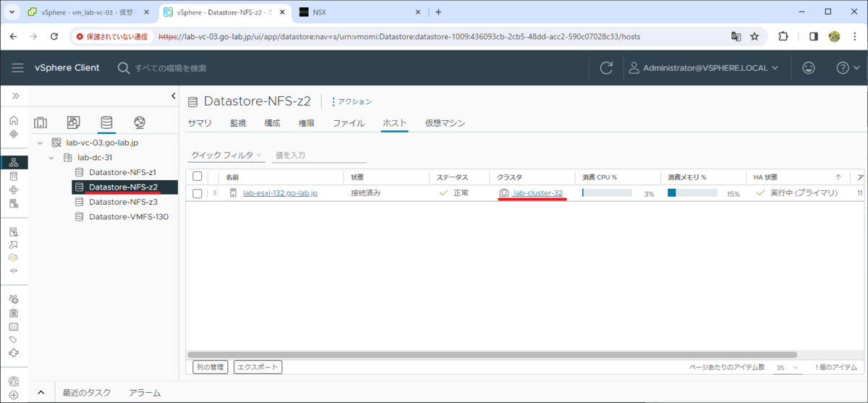Expand the left sidebar with double chevron
The width and height of the screenshot is (868, 403).
click(x=14, y=96)
